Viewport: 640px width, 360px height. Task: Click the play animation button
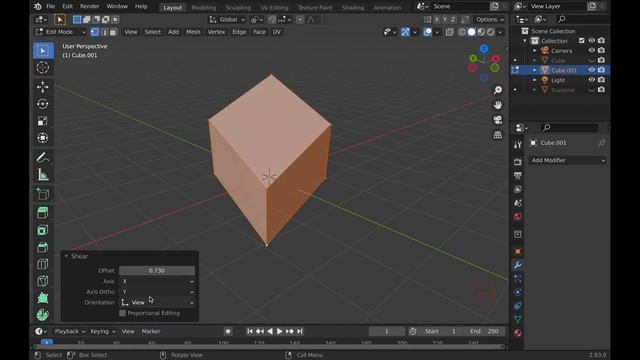coord(280,331)
